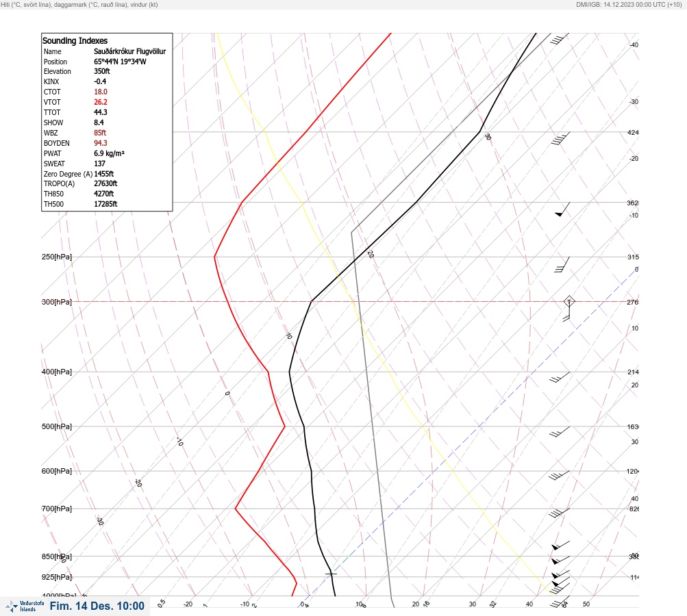Click the header legend text about Hiti and daggarmark

pos(79,5)
